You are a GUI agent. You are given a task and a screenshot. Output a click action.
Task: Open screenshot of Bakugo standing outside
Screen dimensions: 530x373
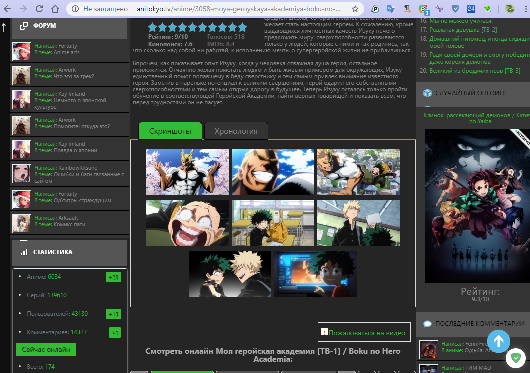click(358, 223)
